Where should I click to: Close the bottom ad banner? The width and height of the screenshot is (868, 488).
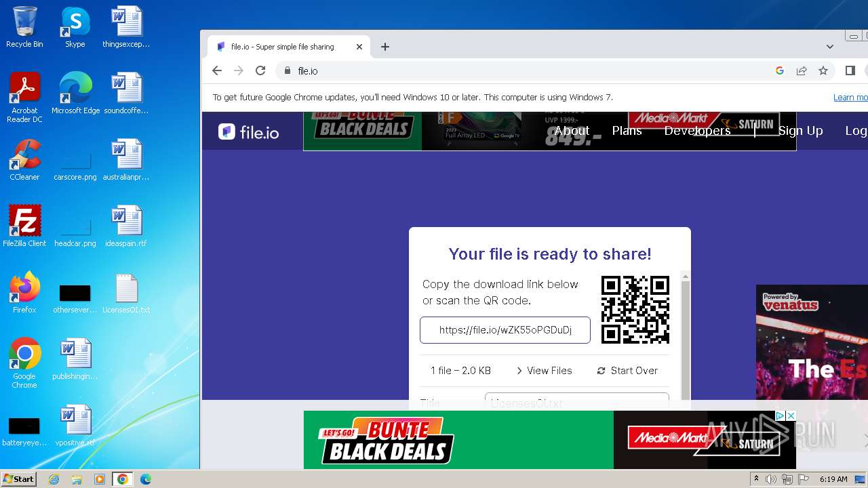[790, 415]
